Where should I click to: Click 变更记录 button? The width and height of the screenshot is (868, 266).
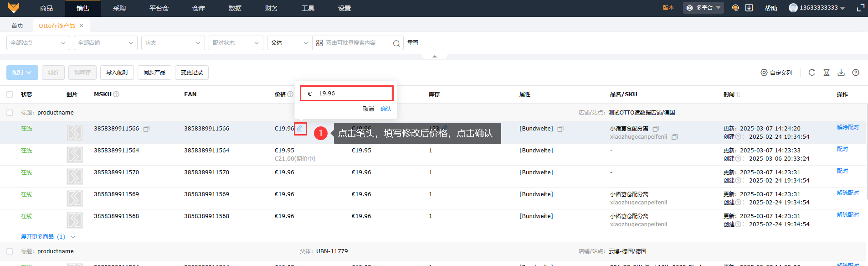[192, 73]
